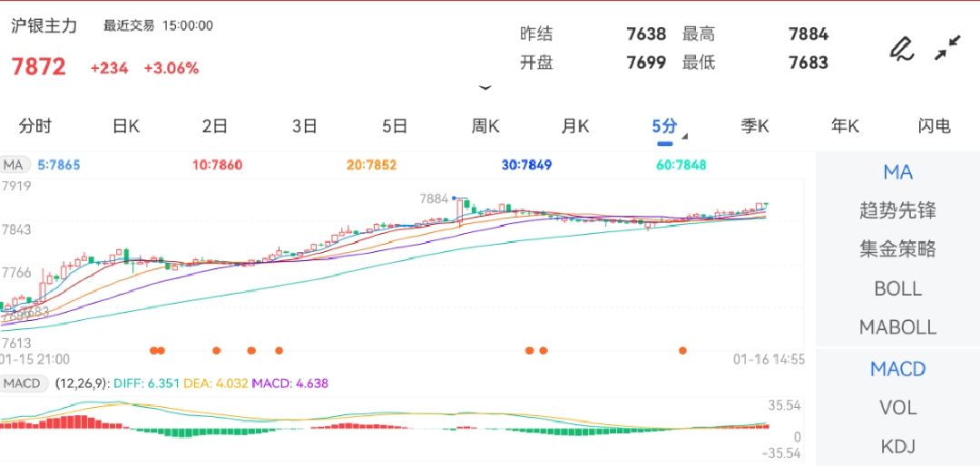Viewport: 980px width, 466px height.
Task: Click the -35.54 MACD axis label
Action: (781, 453)
